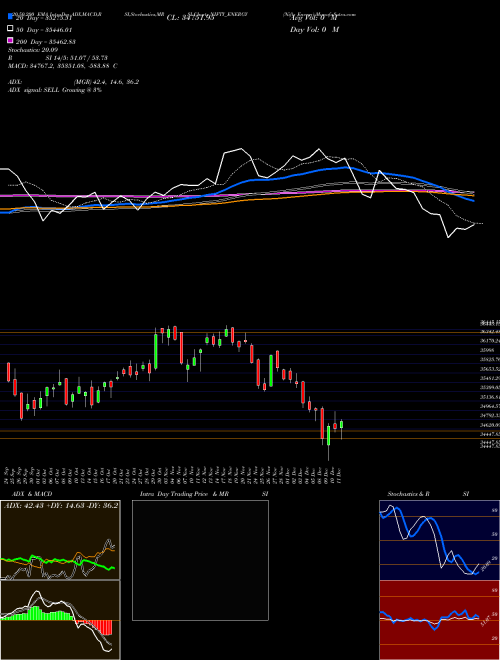Click the 34792.33 price axis label
Screen dimensions: 500x660
pos(490,416)
